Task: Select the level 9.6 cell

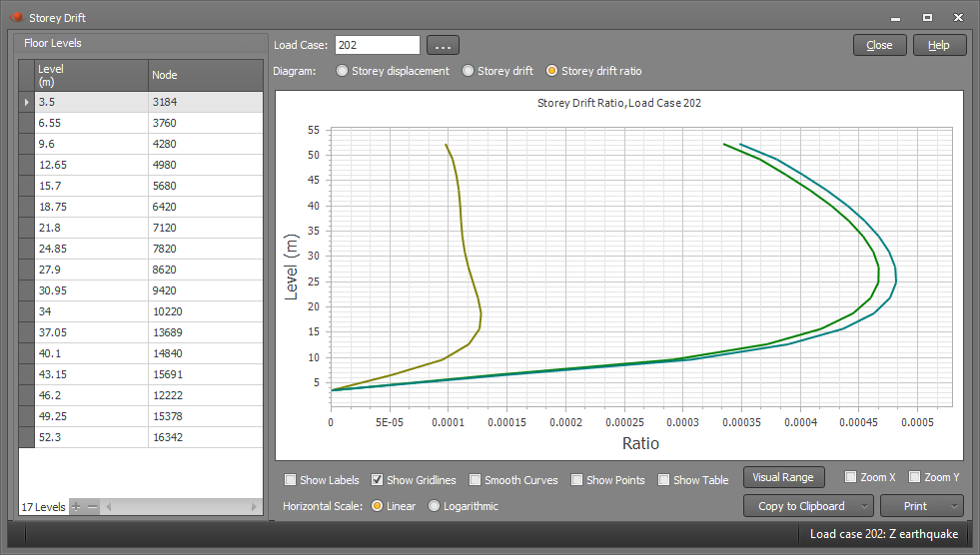Action: [91, 144]
